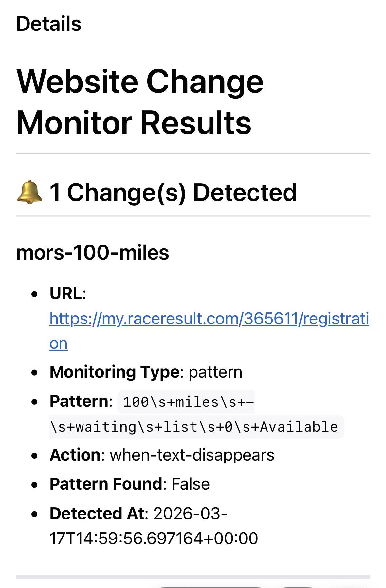386x588 pixels.
Task: Click the regex pattern code block
Action: (194, 427)
